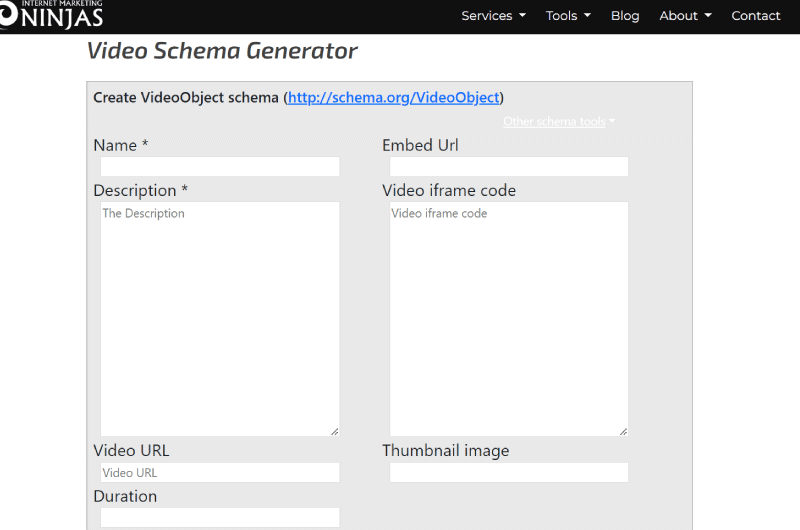
Task: Click the 'Duration' label text
Action: tap(126, 496)
